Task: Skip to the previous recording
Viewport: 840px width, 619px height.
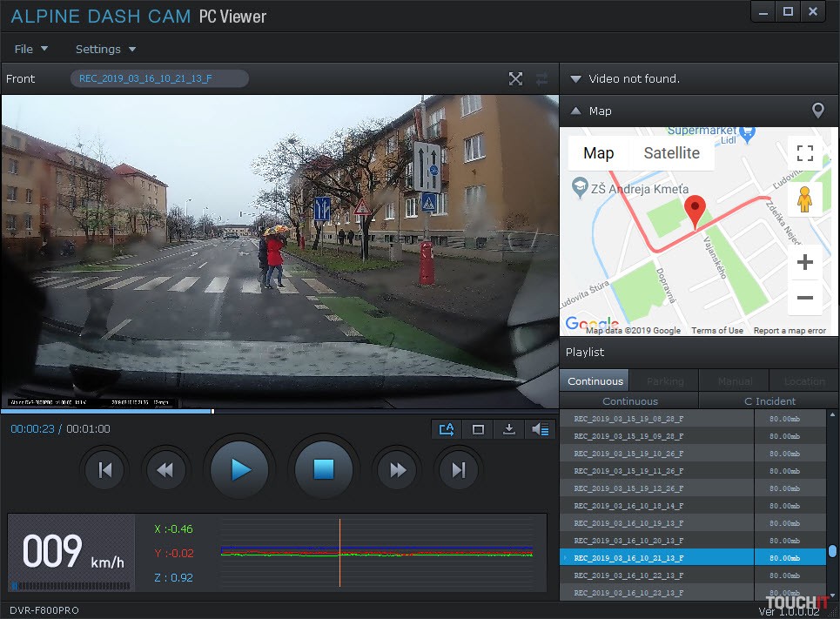Action: click(x=105, y=470)
